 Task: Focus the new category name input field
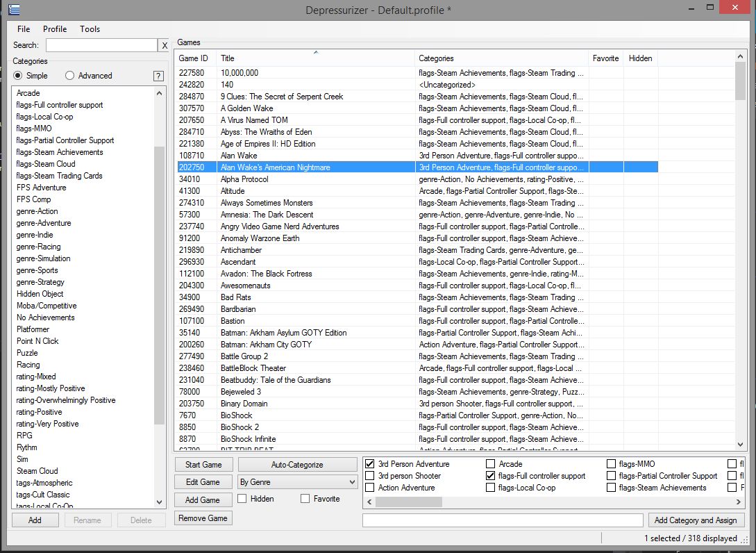(x=503, y=520)
